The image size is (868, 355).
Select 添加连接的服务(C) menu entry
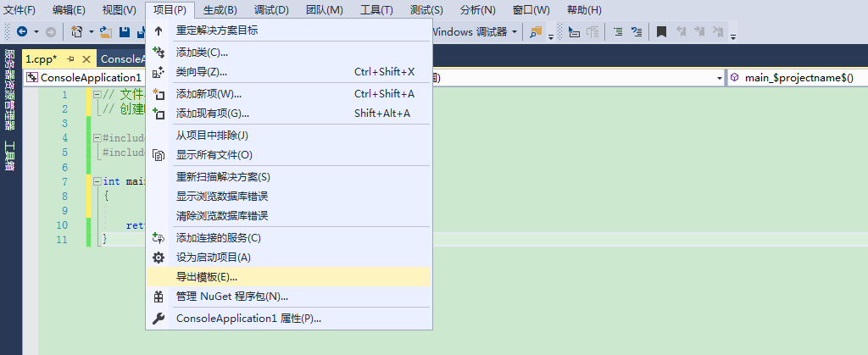[288, 238]
